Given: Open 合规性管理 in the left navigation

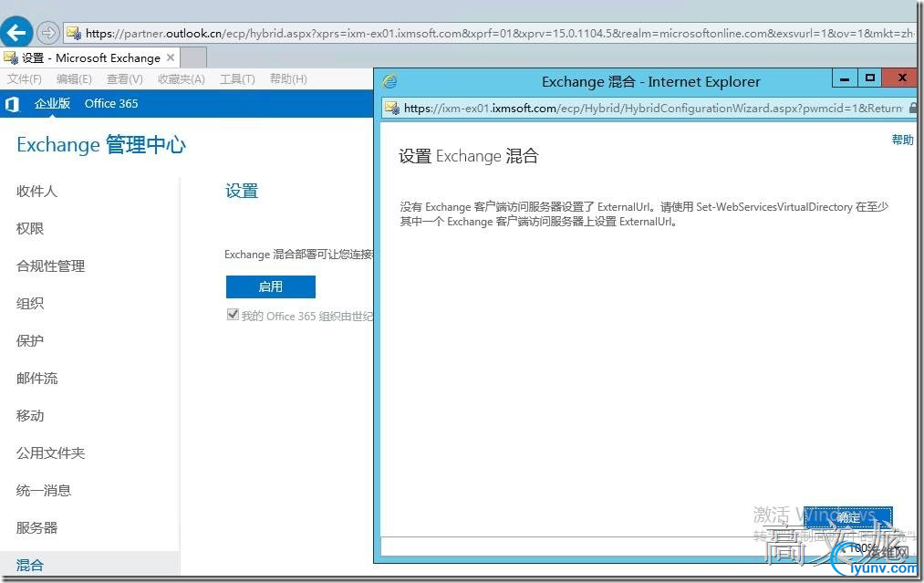Looking at the screenshot, I should pos(51,265).
